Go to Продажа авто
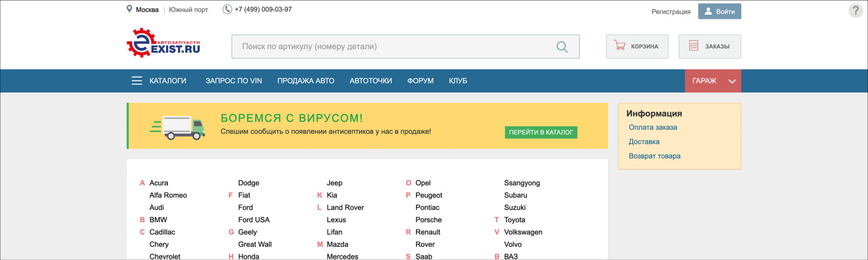 coord(306,81)
